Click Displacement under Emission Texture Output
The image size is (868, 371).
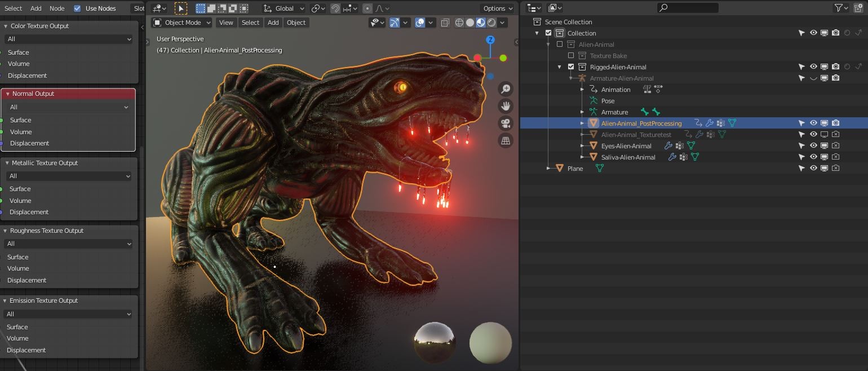click(x=26, y=350)
